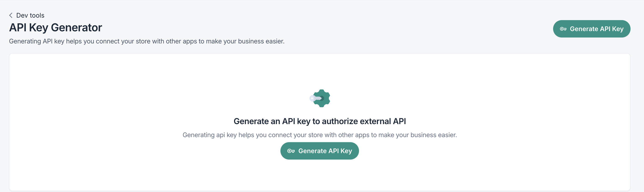
Task: Click Generate API Key button in page header
Action: 591,29
